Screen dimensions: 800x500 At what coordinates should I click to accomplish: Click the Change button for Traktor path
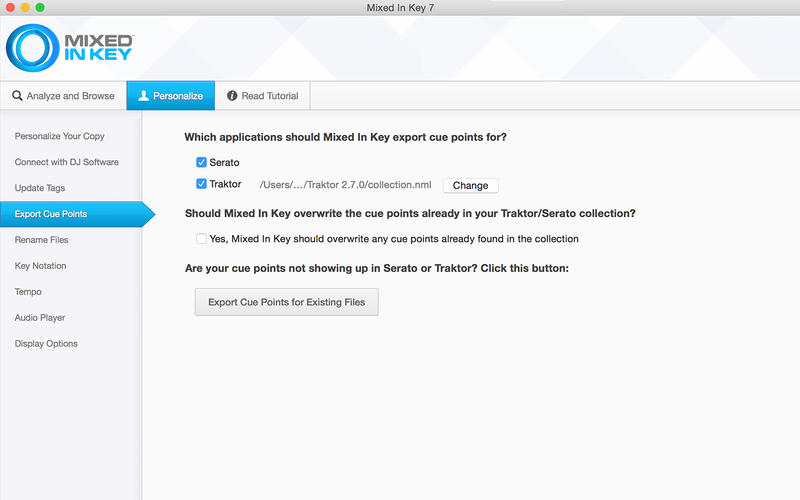tap(470, 185)
